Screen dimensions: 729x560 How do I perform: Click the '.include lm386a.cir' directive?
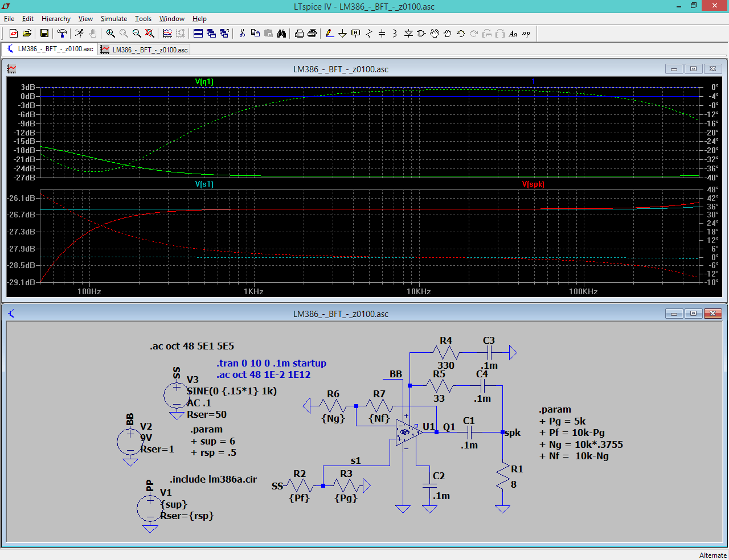(x=214, y=479)
